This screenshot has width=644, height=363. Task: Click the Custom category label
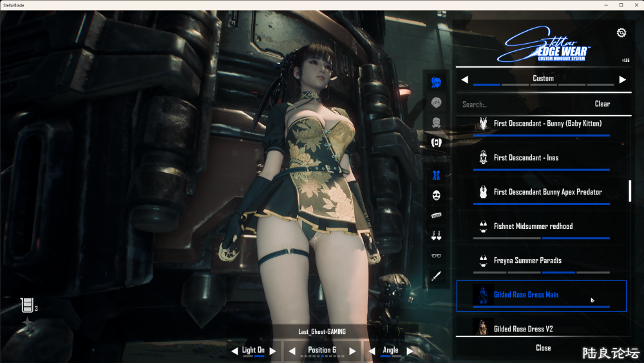(543, 78)
